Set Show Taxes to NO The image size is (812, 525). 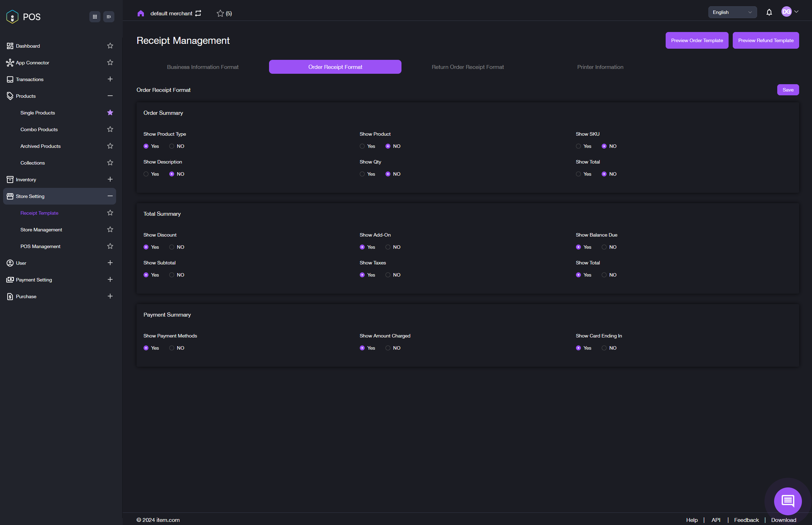coord(388,275)
